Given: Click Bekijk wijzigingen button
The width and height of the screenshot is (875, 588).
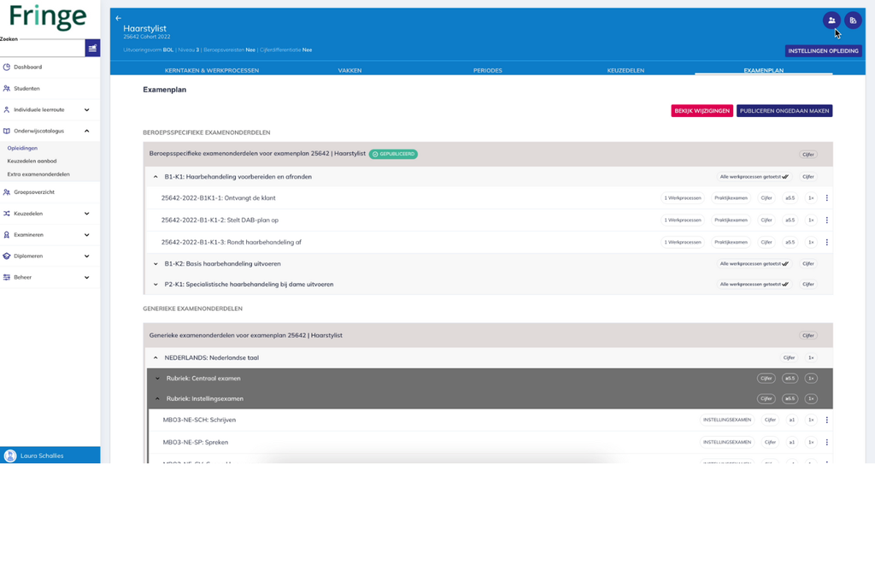Looking at the screenshot, I should pos(702,111).
